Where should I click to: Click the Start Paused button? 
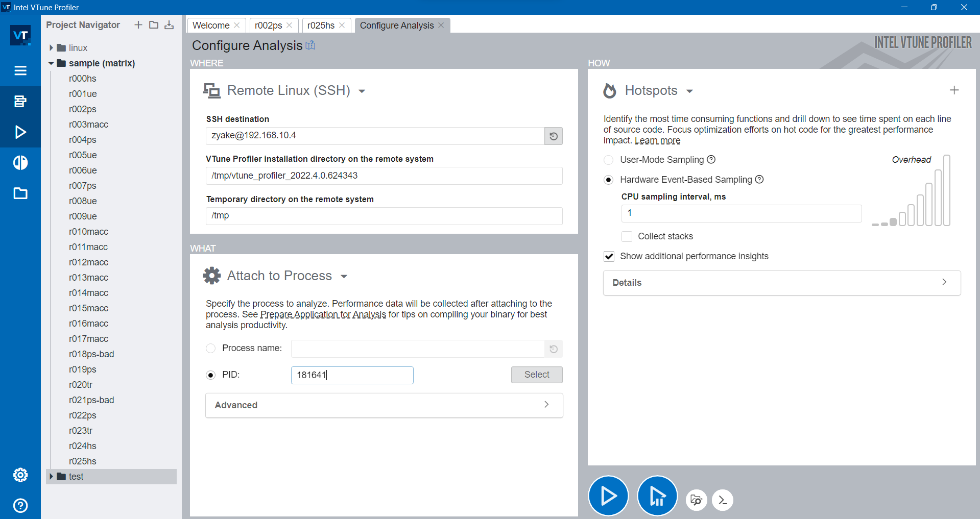tap(657, 496)
